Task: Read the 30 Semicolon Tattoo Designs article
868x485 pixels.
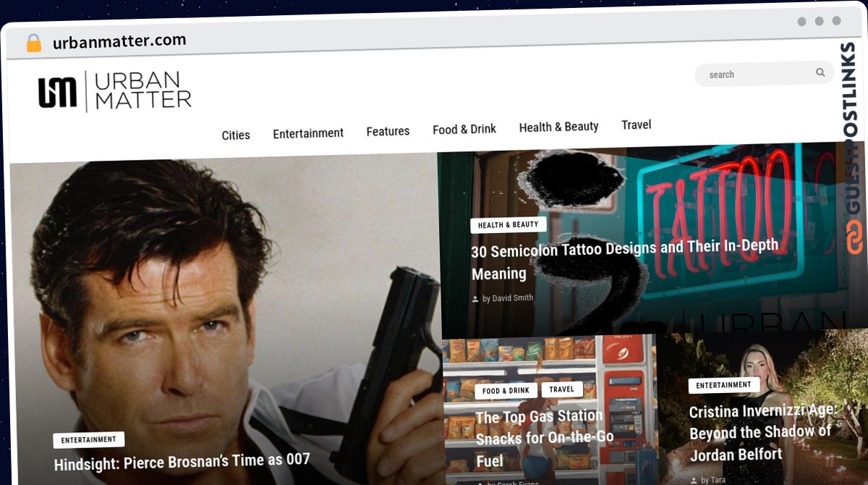Action: 624,260
